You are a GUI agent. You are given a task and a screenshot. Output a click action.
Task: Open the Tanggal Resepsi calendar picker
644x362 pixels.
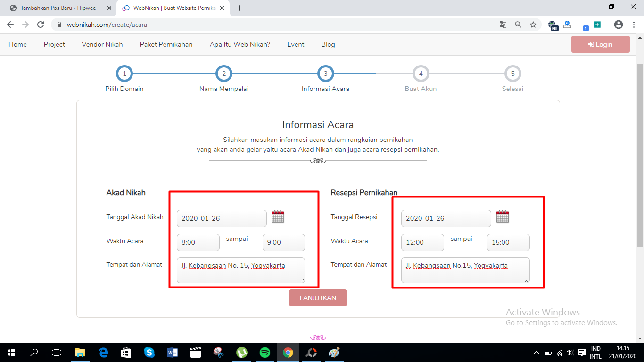(502, 217)
